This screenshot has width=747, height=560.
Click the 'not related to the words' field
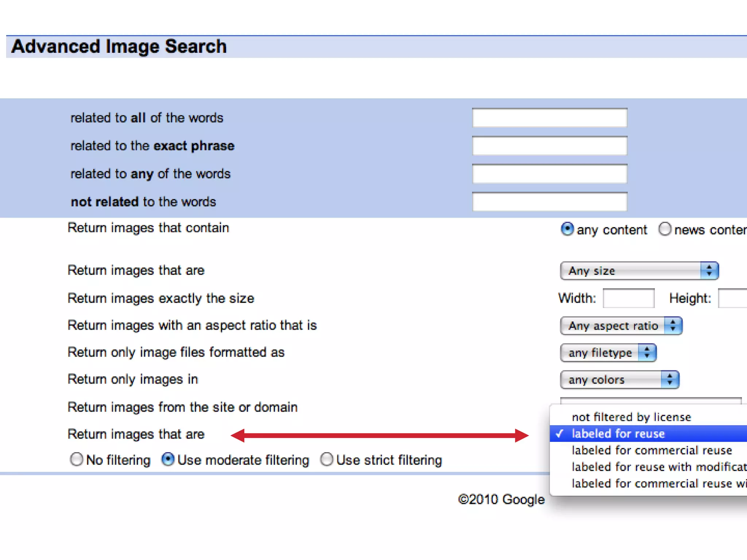pos(549,202)
